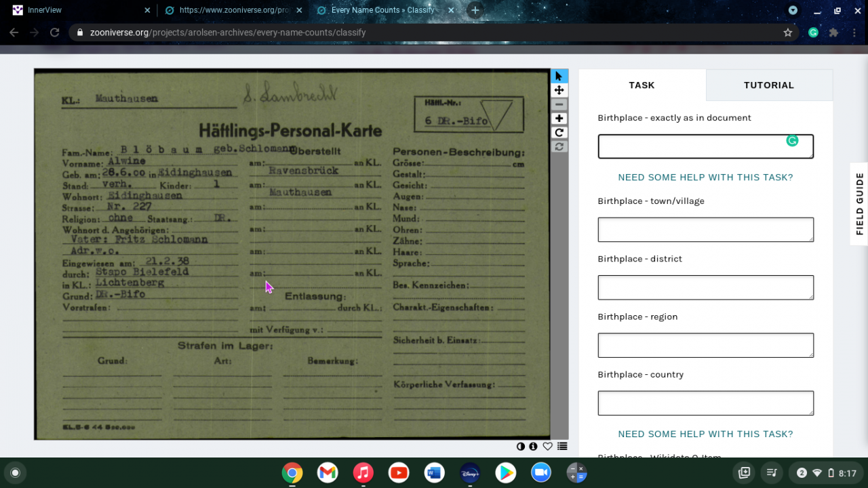
Task: Open Disney+ from the shelf
Action: pos(470,472)
